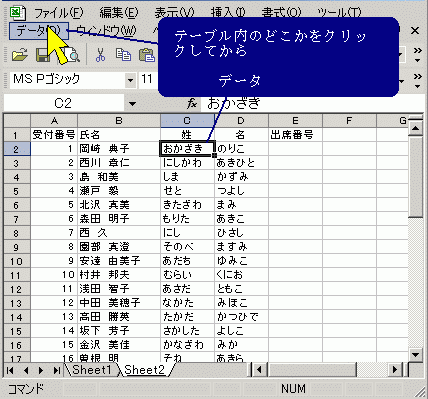
Task: Click the last-sheet tab navigation arrow
Action: (x=56, y=370)
